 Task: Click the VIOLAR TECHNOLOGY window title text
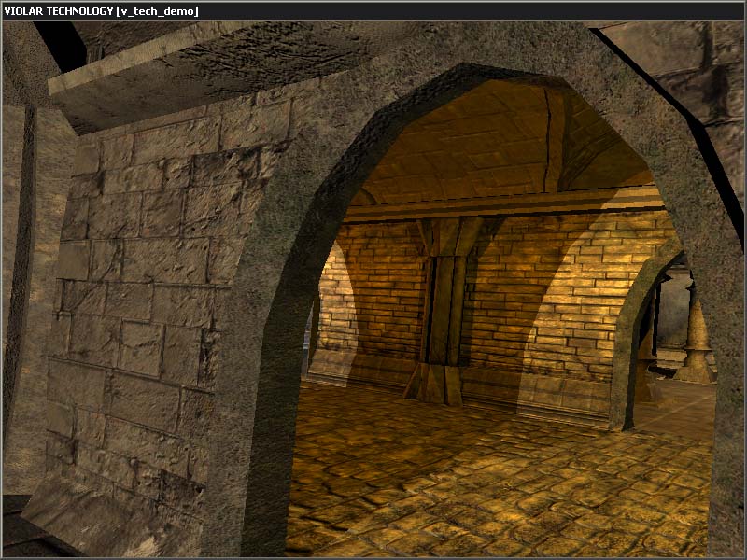click(x=101, y=10)
